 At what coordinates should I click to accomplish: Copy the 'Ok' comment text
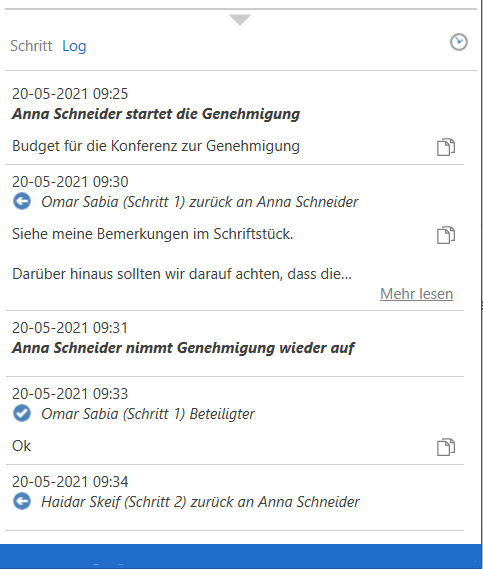coord(446,447)
